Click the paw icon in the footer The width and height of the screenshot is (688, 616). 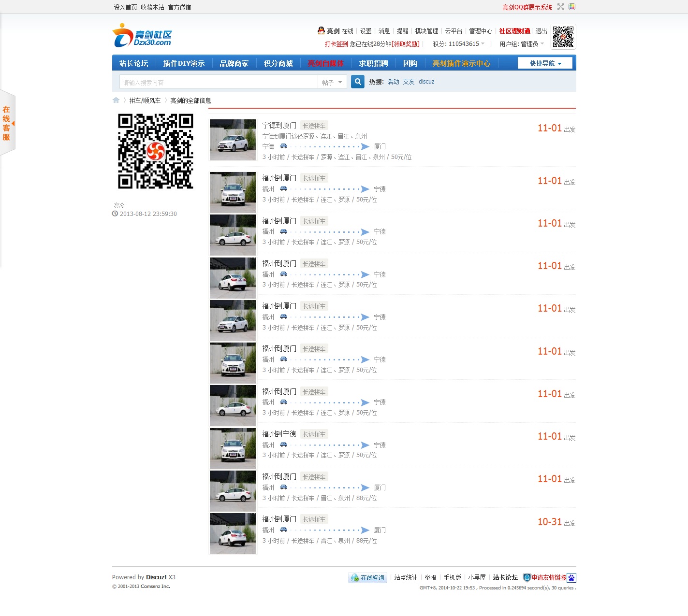coord(571,577)
